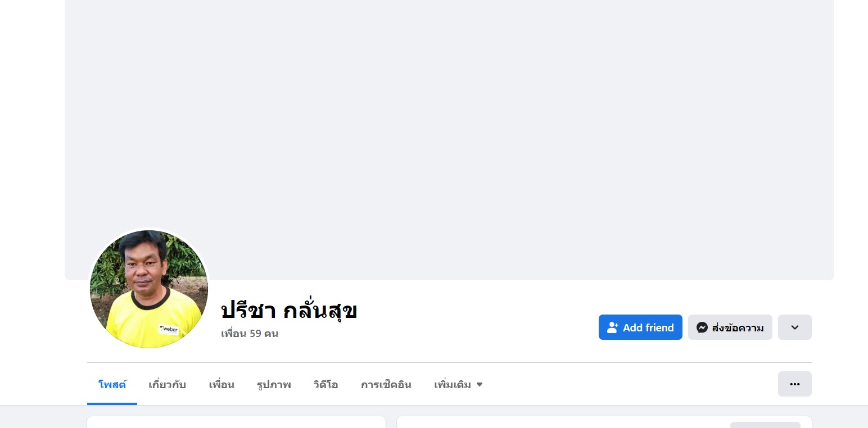Select the เพื่อน tab
This screenshot has height=428, width=868.
pyautogui.click(x=221, y=385)
